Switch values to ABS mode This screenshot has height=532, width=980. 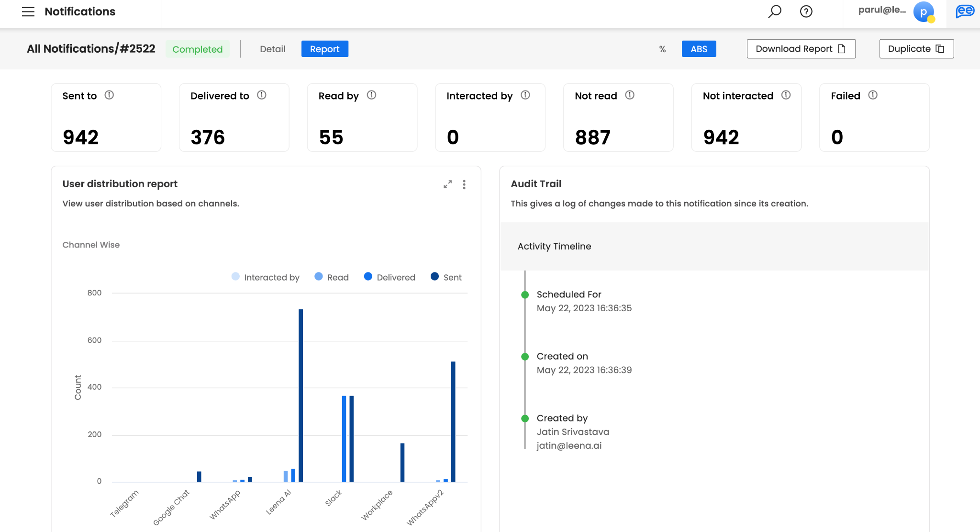click(699, 49)
